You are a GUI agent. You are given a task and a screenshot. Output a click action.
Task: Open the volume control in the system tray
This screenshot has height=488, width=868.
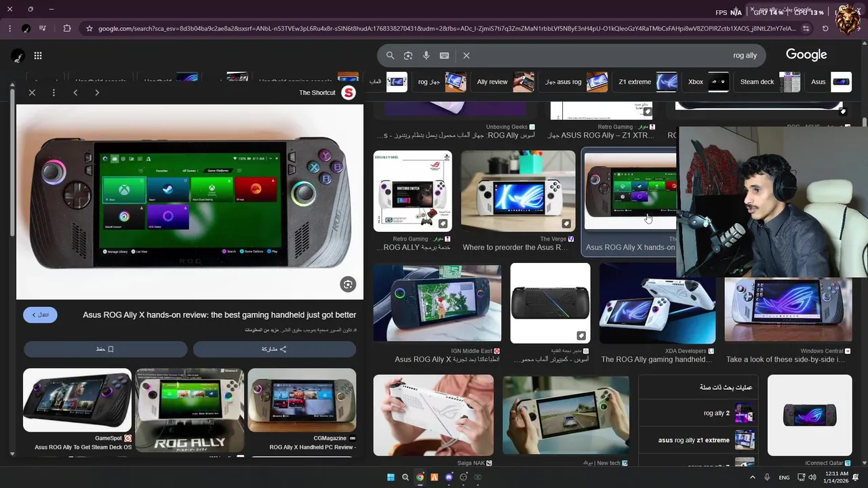tap(812, 477)
